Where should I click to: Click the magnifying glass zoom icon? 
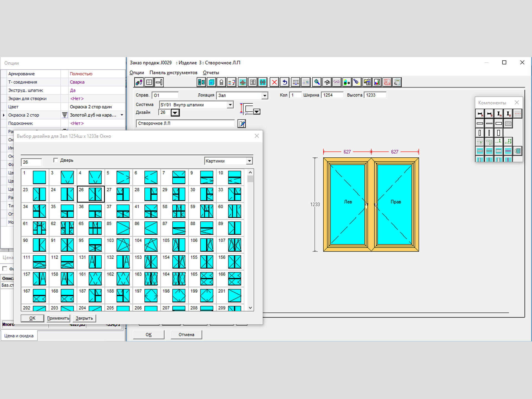tap(317, 82)
